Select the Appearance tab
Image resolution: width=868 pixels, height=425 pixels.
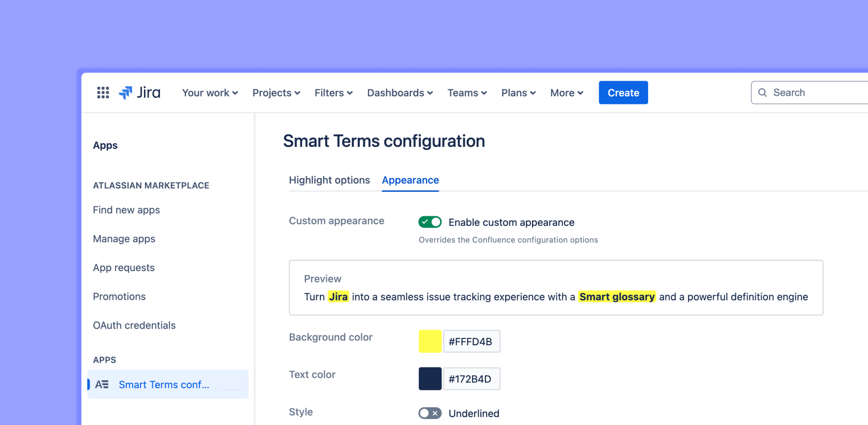pos(410,180)
